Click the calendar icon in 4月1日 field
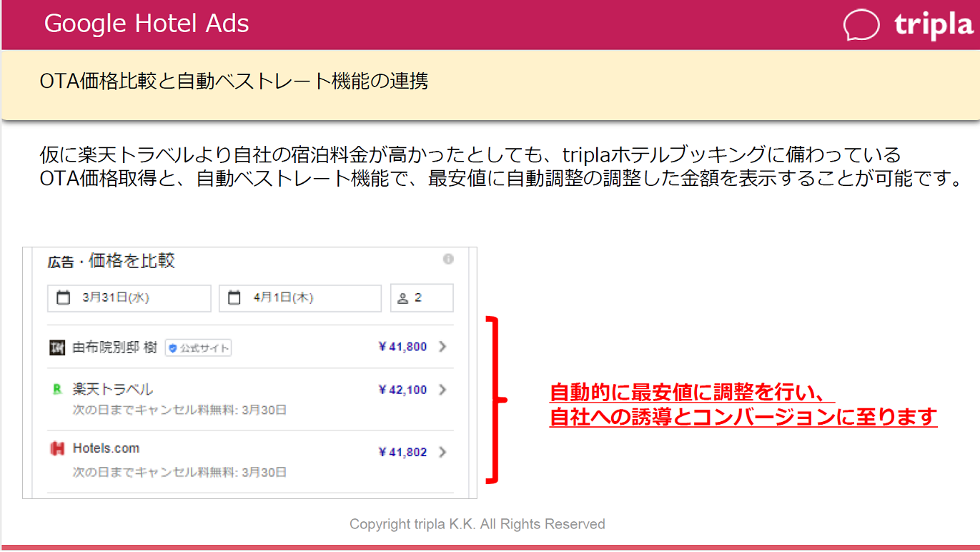Viewport: 980px width, 552px height. coord(234,298)
